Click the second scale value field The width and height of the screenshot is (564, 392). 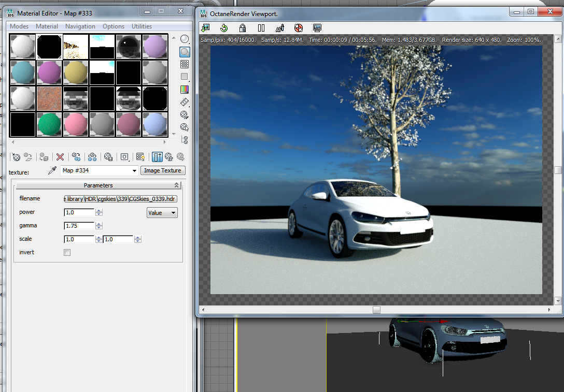click(118, 239)
